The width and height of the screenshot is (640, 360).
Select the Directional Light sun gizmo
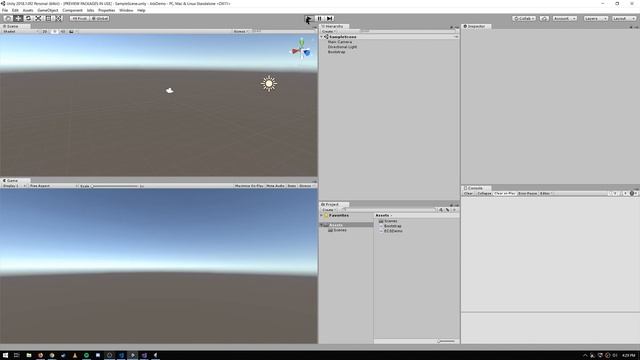pyautogui.click(x=269, y=84)
